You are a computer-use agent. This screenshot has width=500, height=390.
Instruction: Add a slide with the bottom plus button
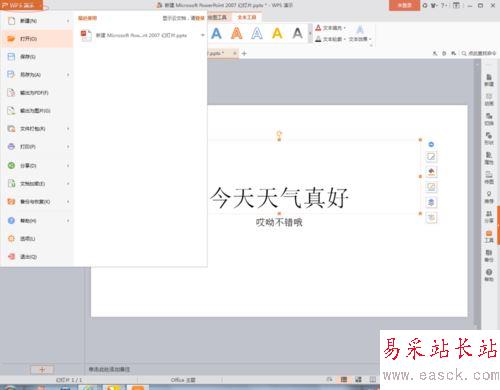click(42, 370)
